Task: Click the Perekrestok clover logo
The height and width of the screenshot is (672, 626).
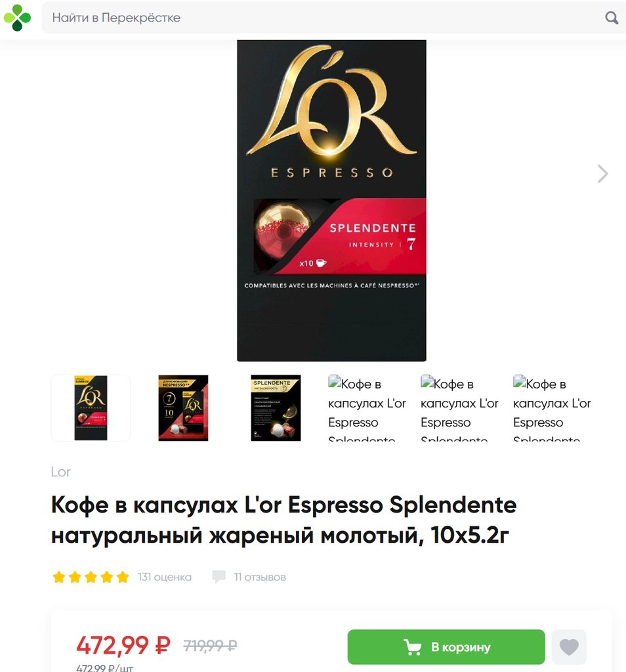Action: [17, 18]
